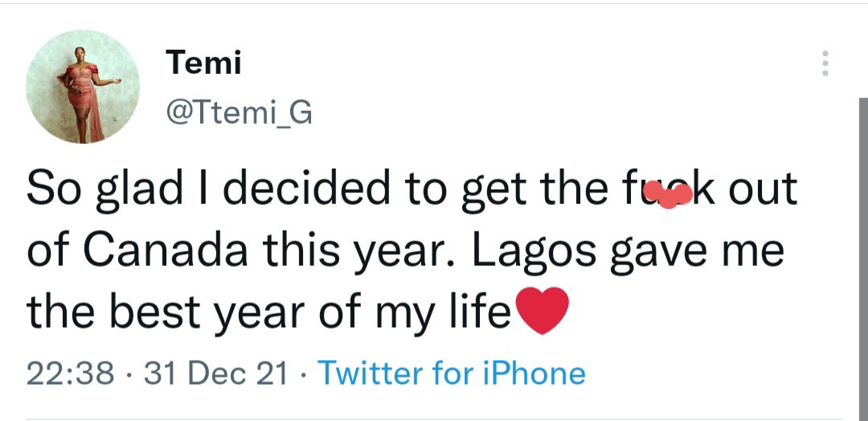Open the Temi display name profile
Image resolution: width=868 pixels, height=421 pixels.
click(203, 63)
